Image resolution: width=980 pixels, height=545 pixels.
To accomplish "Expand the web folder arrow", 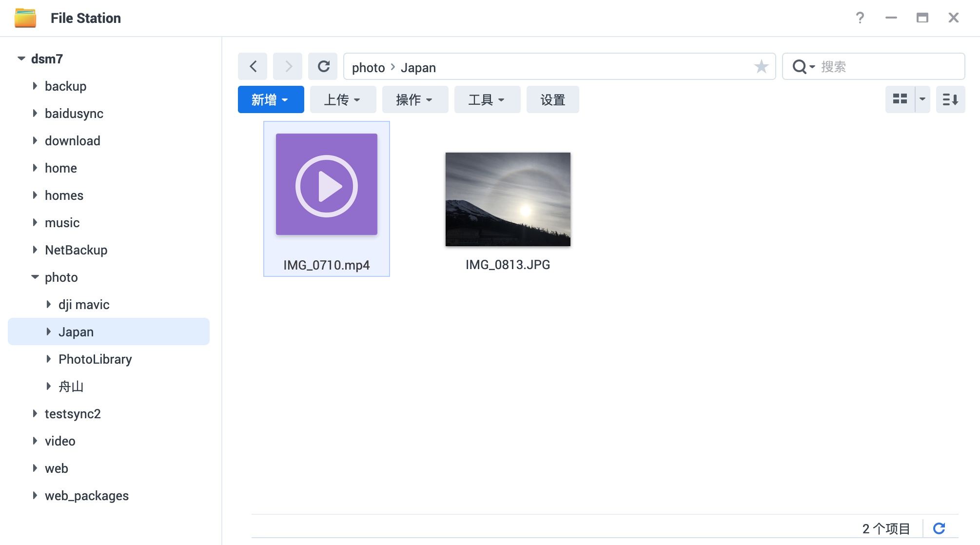I will (x=35, y=468).
